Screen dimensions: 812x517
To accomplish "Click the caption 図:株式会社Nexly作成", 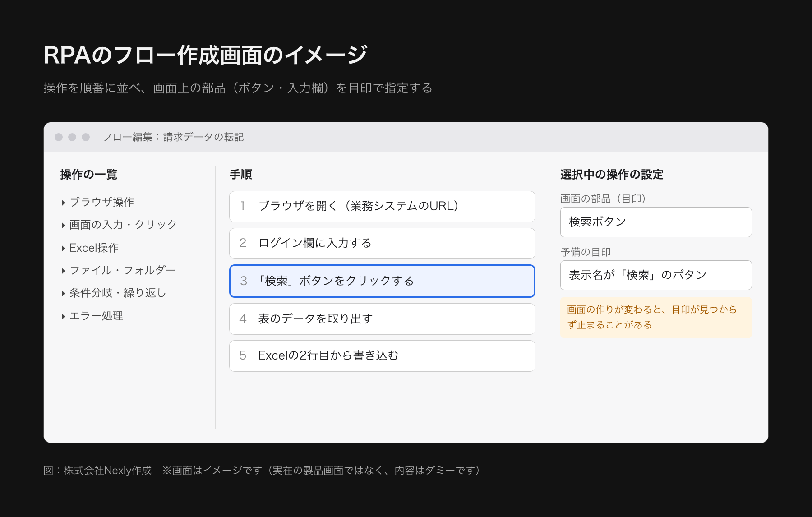I will pyautogui.click(x=97, y=471).
